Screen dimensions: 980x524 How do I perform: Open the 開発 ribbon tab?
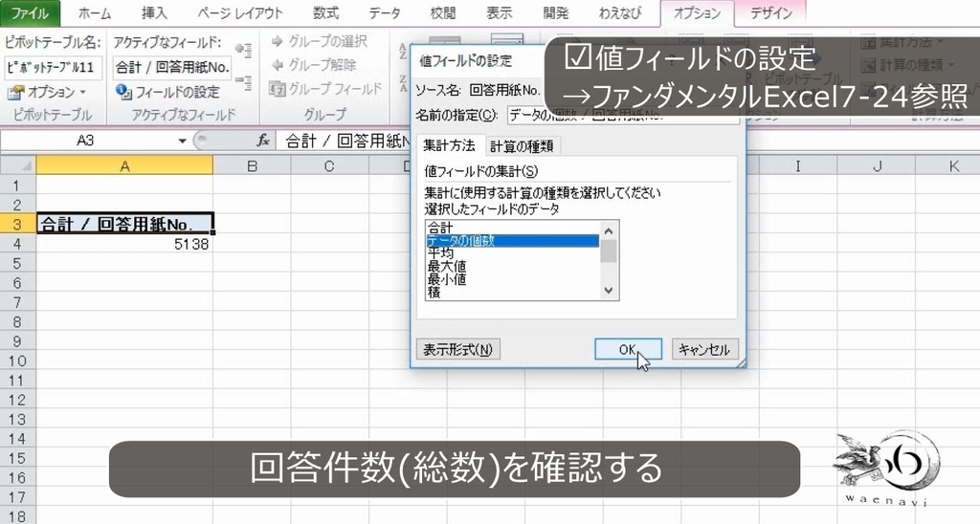(555, 13)
